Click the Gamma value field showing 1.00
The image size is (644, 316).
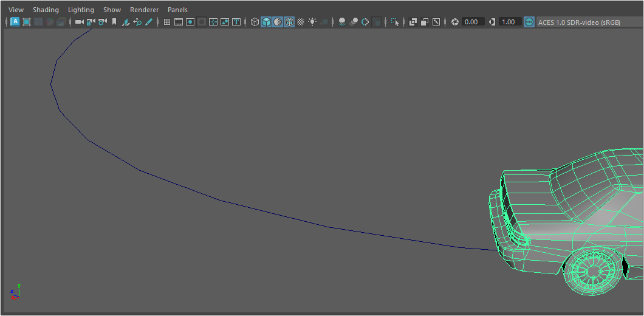[x=510, y=22]
